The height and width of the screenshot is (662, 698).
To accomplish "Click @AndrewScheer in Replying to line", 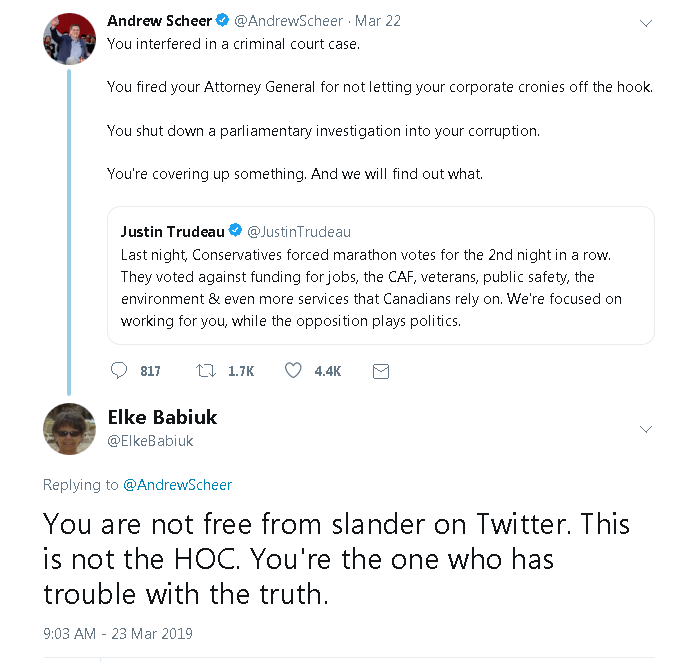I will 177,485.
